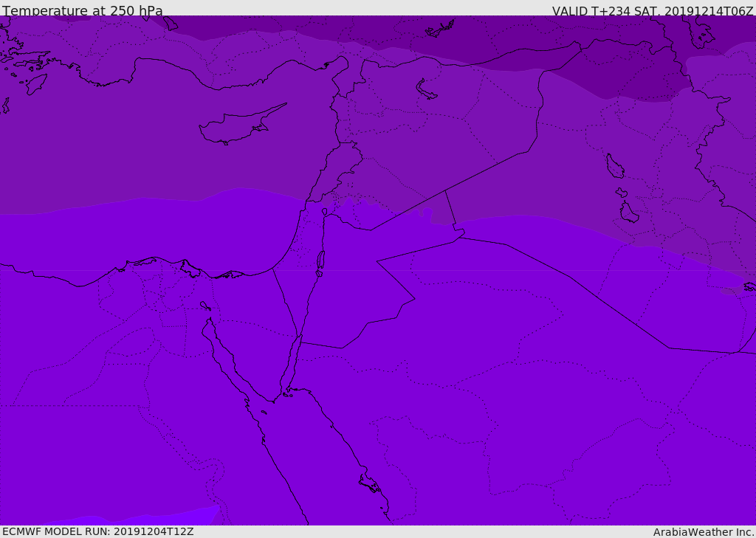Click the 'ArabiaWeather Inc.' credit text
The height and width of the screenshot is (538, 756).
click(704, 532)
